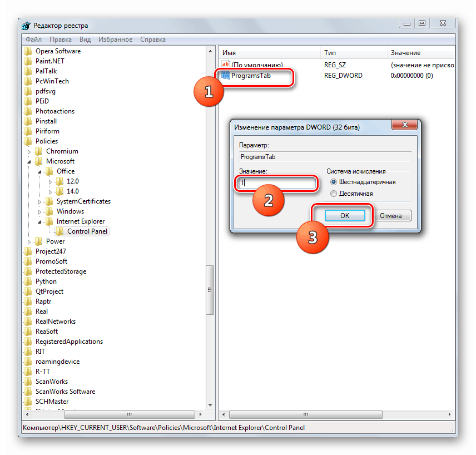This screenshot has height=455, width=476.
Task: Click the Registry Editor title bar icon
Action: tap(26, 26)
